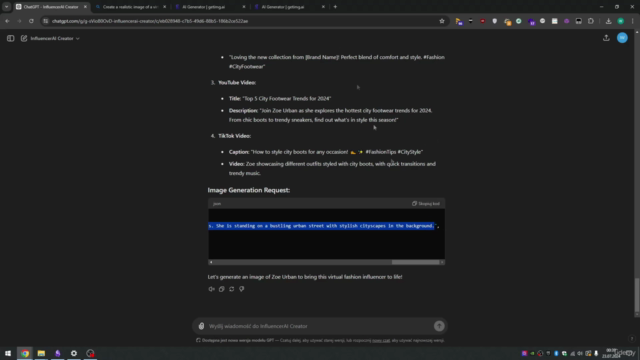Click the red extension icon in toolbar
This screenshot has width=640, height=360.
(482, 21)
